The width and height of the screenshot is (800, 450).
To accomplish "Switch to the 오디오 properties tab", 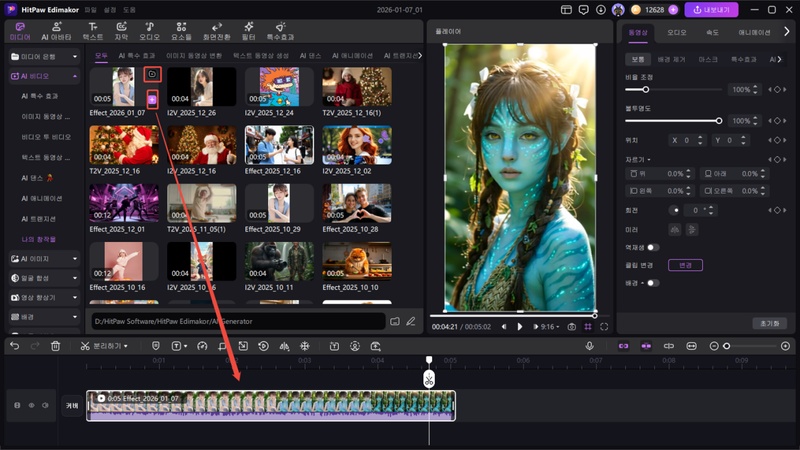I will [x=676, y=32].
